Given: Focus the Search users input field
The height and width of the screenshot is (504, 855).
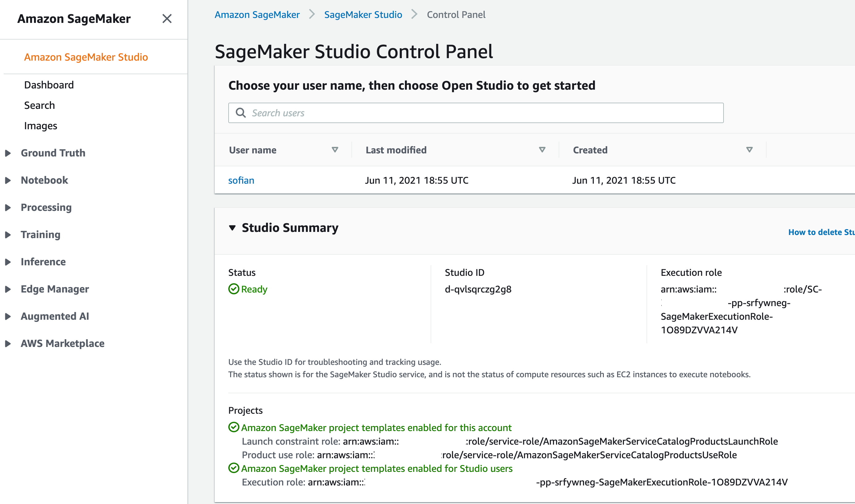Looking at the screenshot, I should (x=476, y=113).
